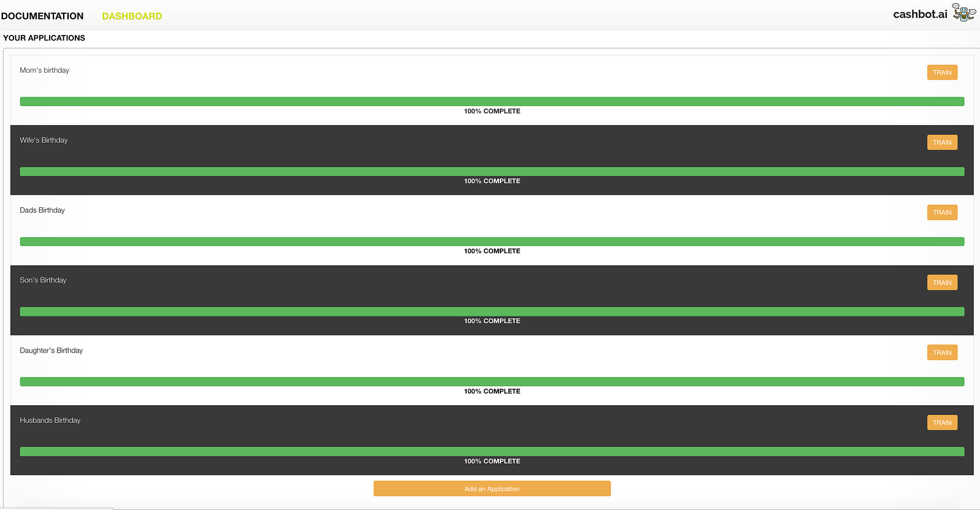Viewport: 980px width, 510px height.
Task: Select the Husbands Birthday application name
Action: click(50, 421)
